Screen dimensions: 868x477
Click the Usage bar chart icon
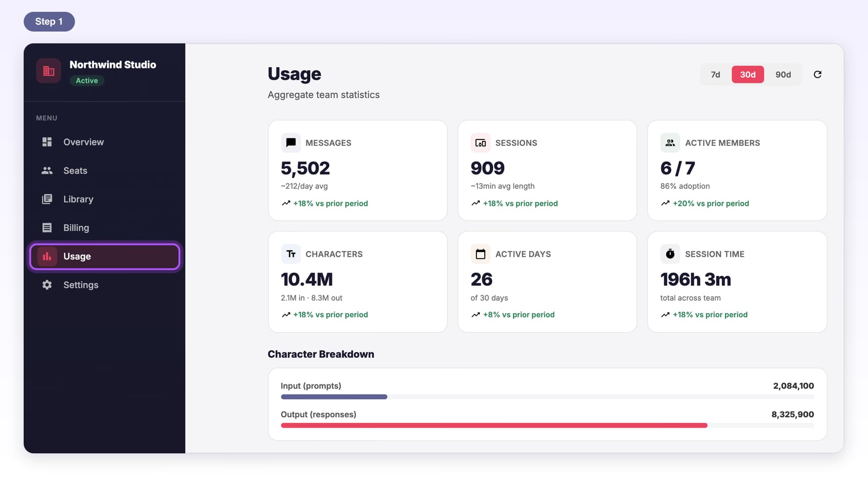pyautogui.click(x=47, y=256)
